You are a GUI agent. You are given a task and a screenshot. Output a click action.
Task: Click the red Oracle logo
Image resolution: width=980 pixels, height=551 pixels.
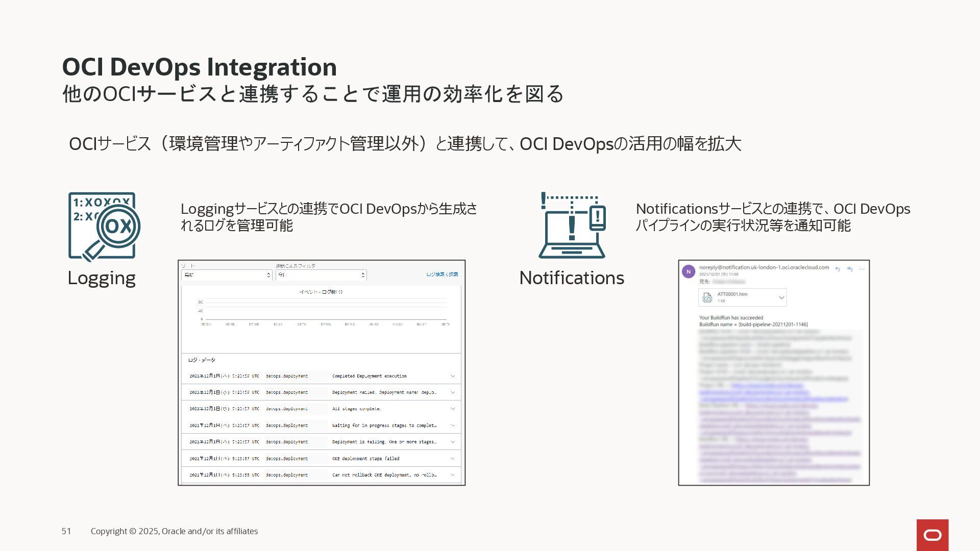pos(932,535)
